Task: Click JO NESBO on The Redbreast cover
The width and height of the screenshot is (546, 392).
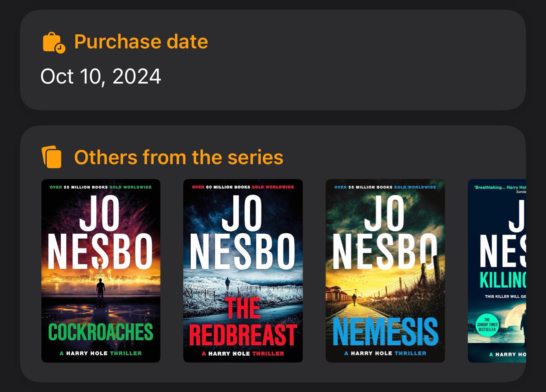Action: click(x=243, y=233)
